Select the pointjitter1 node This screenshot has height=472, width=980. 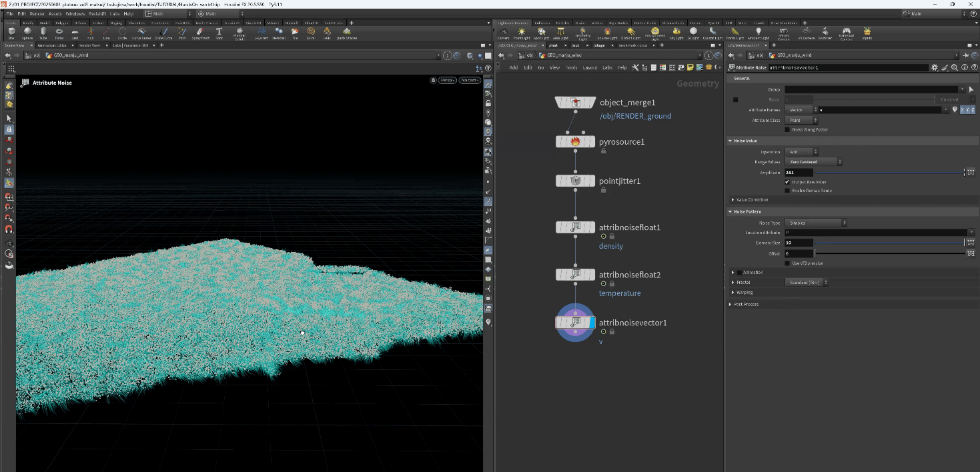(575, 181)
